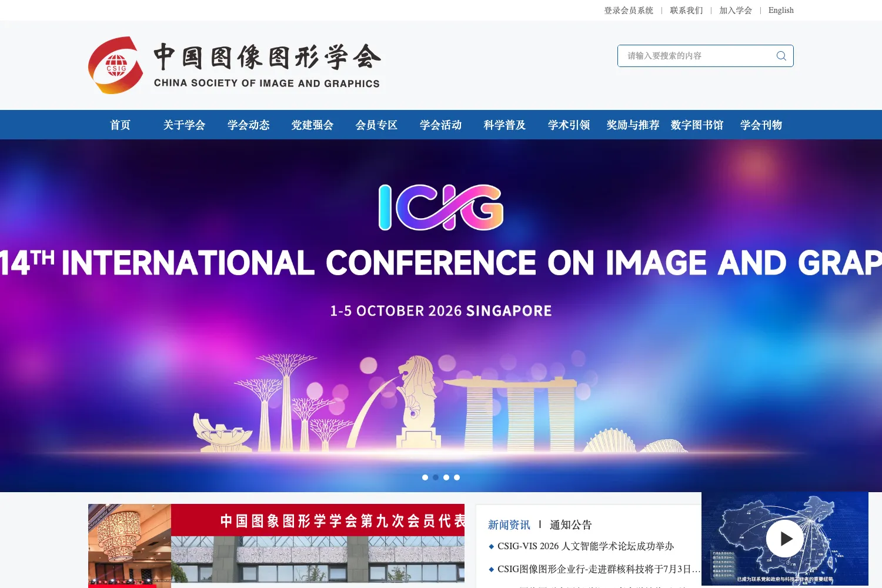Play the China map video
882x588 pixels.
coord(784,539)
